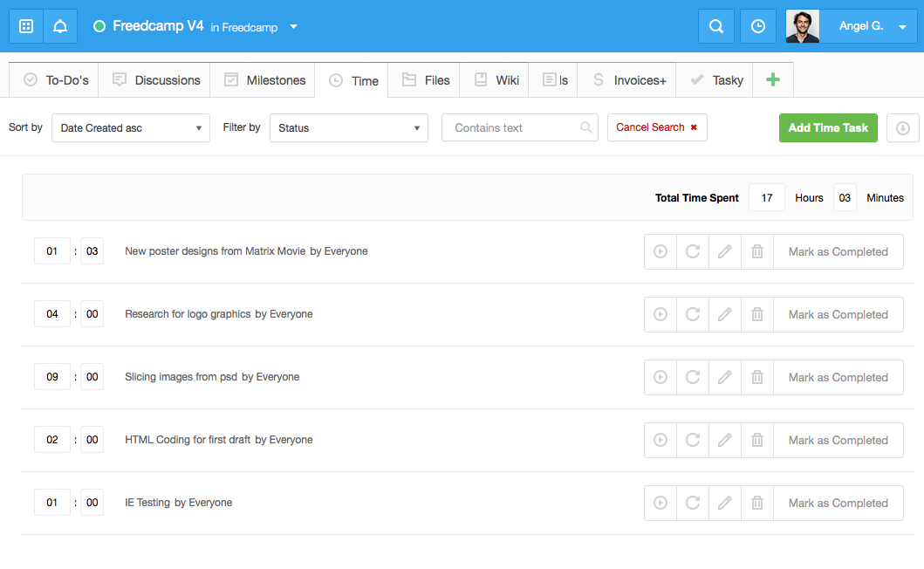The height and width of the screenshot is (569, 924).
Task: Click the export download icon button
Action: [903, 128]
